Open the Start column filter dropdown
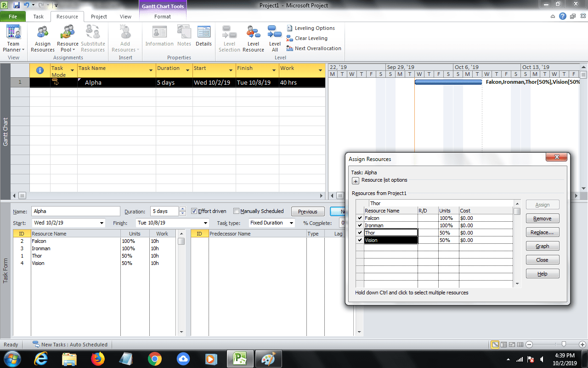588x368 pixels. pyautogui.click(x=231, y=70)
